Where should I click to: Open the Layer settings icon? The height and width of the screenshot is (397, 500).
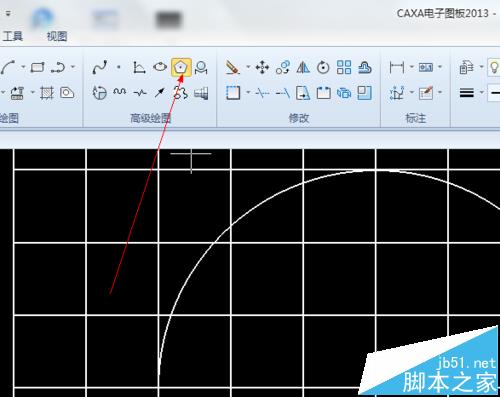click(467, 67)
